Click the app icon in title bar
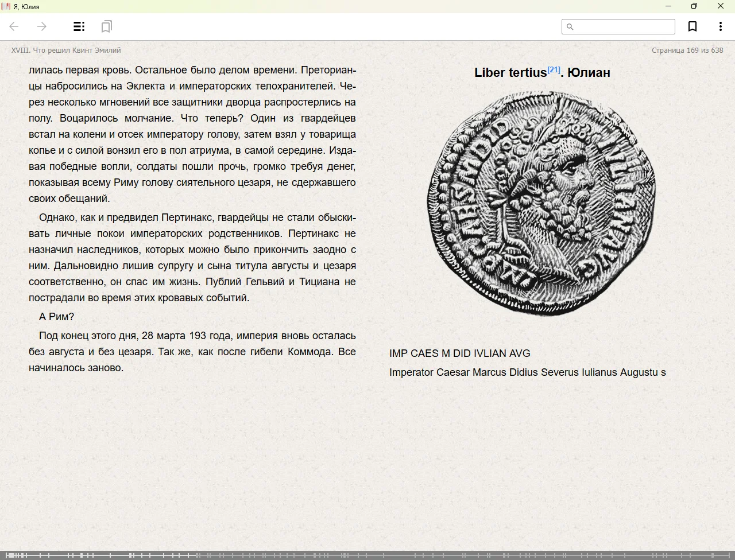 (6, 6)
